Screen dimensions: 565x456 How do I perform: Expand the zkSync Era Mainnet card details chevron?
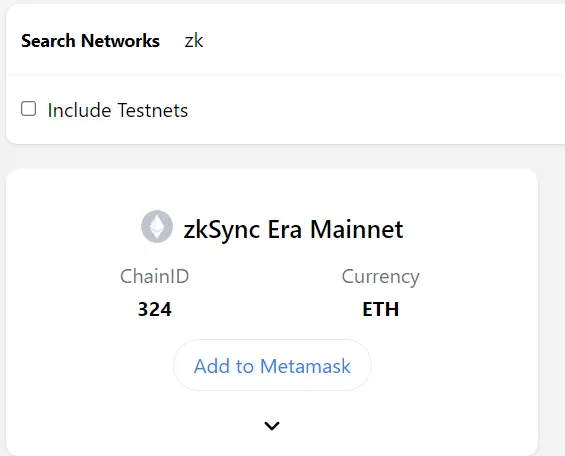coord(272,426)
